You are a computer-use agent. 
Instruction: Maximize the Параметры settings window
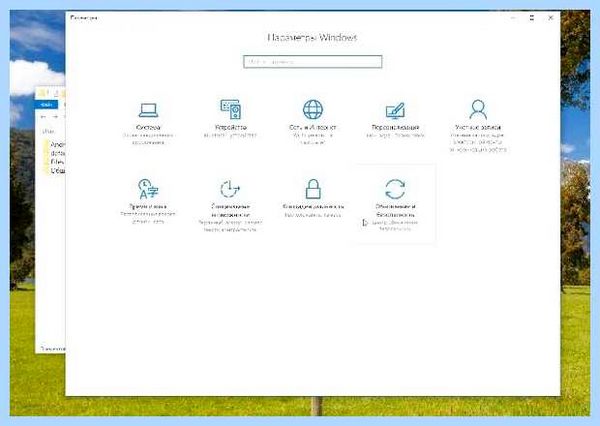click(x=532, y=18)
